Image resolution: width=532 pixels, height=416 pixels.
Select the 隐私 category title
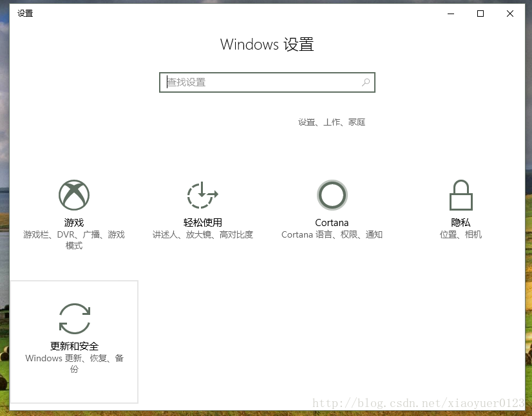tap(461, 223)
